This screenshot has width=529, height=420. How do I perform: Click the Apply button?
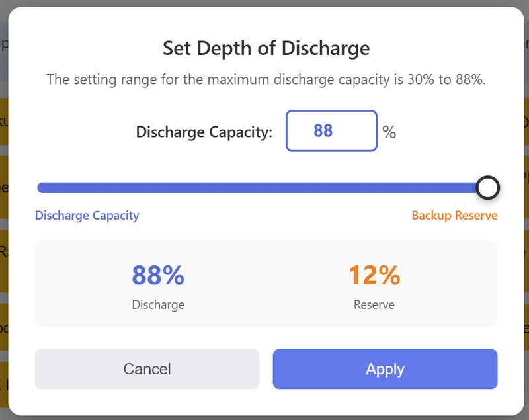385,369
